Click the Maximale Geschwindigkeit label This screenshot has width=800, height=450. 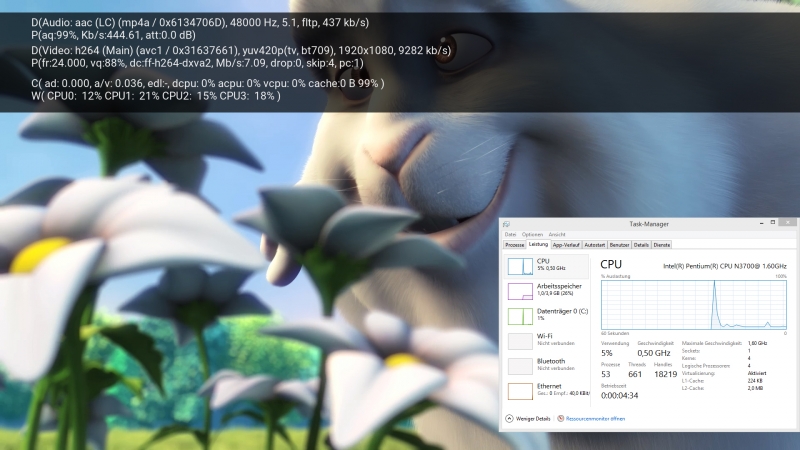[711, 343]
